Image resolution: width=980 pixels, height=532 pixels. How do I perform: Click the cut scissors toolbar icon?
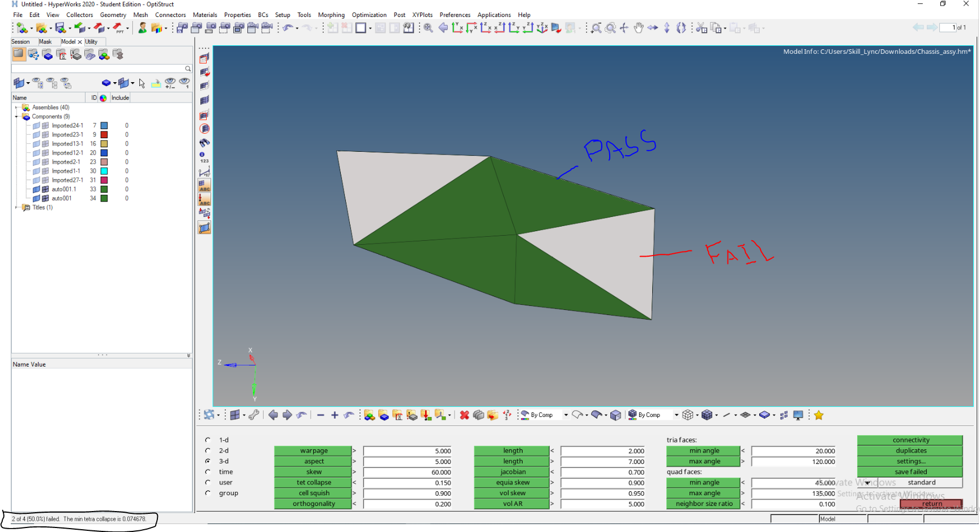click(x=701, y=28)
